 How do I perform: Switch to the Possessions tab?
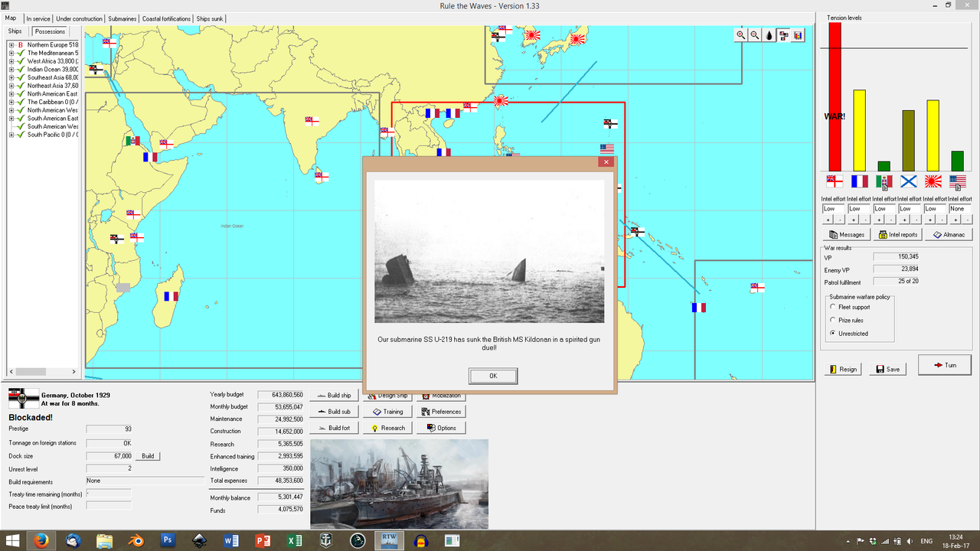coord(49,31)
